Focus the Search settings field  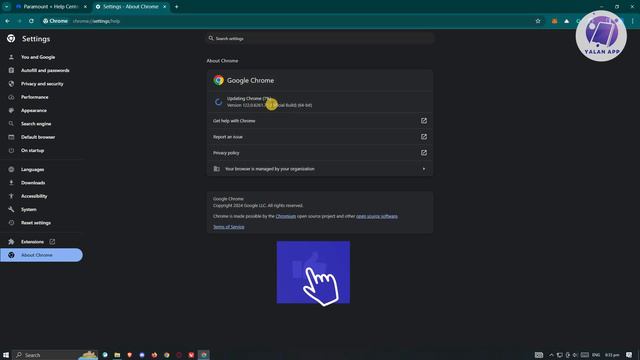(x=320, y=38)
